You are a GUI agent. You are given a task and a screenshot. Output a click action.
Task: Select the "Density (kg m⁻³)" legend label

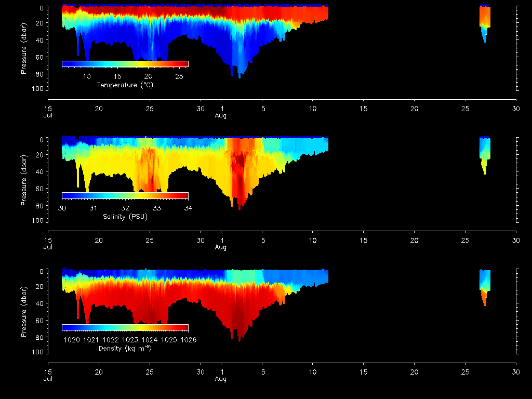[x=125, y=348]
